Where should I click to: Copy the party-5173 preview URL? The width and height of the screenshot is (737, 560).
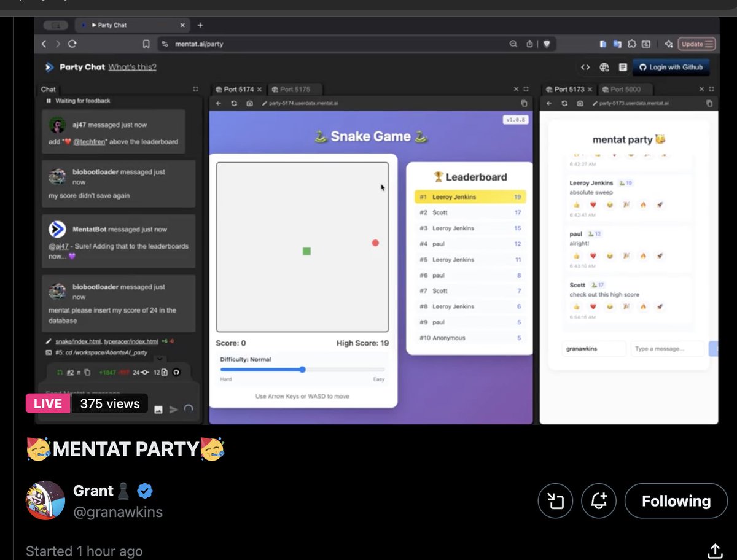coord(709,103)
